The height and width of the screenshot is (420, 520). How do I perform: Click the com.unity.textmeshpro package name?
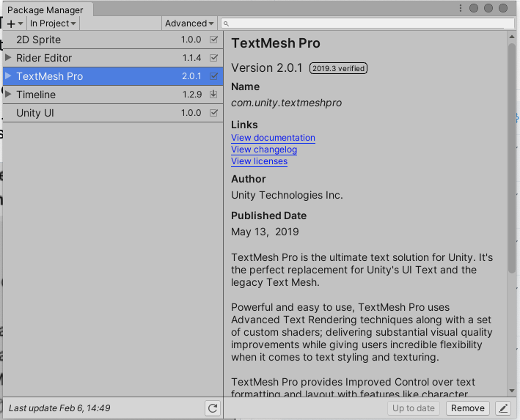tap(287, 103)
